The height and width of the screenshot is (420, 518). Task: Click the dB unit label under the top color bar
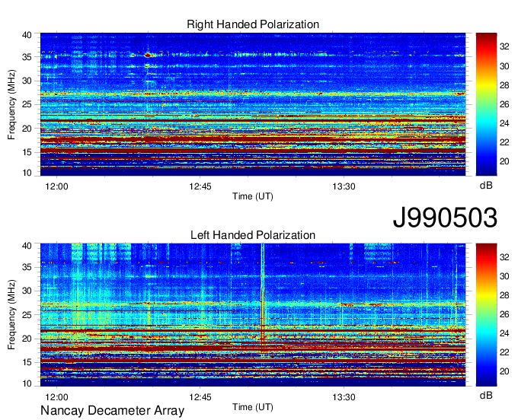pyautogui.click(x=486, y=186)
